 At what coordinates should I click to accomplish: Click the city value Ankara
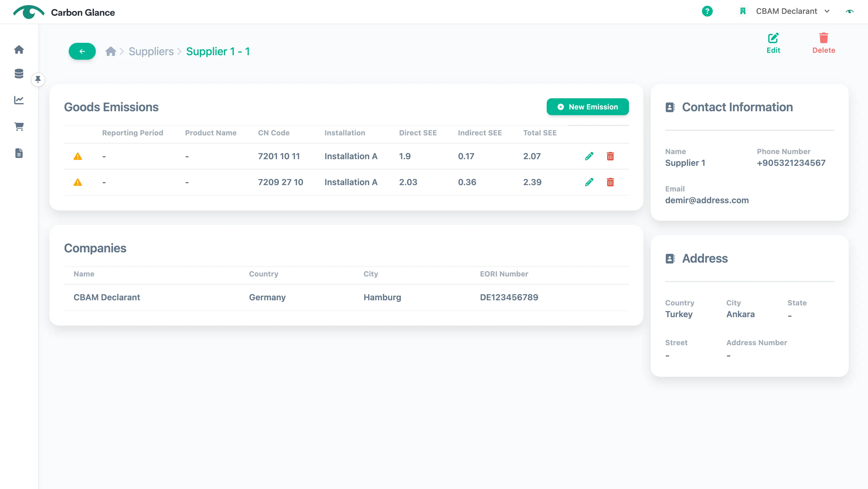[x=740, y=314]
